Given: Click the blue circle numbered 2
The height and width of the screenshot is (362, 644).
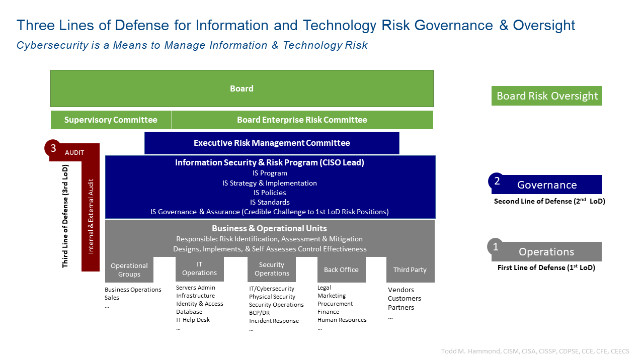Looking at the screenshot, I should click(497, 182).
